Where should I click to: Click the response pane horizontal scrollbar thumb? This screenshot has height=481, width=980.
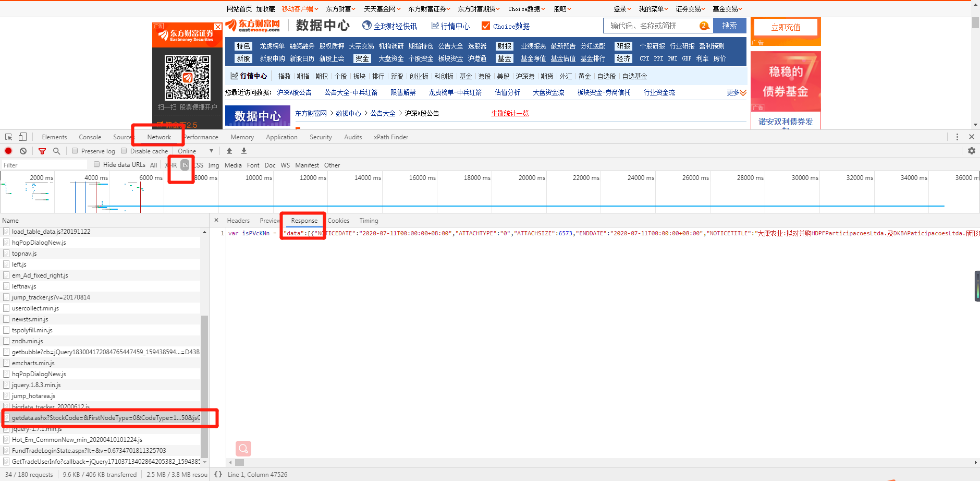(240, 462)
